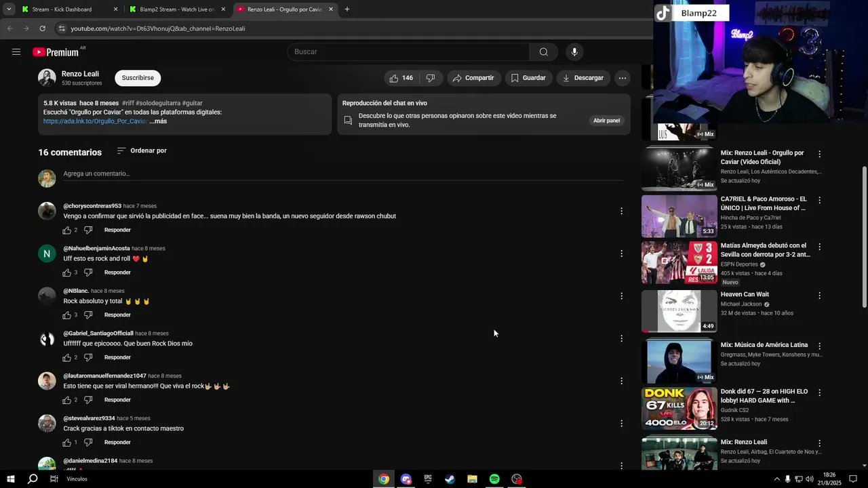868x488 pixels.
Task: Open more actions menu beside Descargar
Action: point(622,78)
